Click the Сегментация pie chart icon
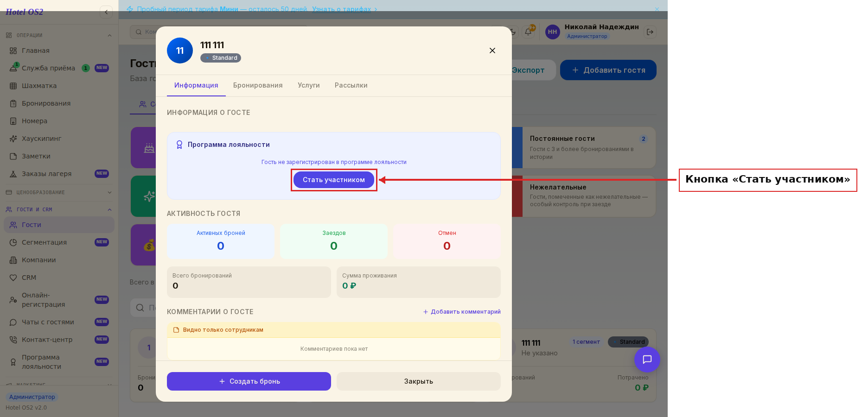The height and width of the screenshot is (417, 868). pos(13,242)
